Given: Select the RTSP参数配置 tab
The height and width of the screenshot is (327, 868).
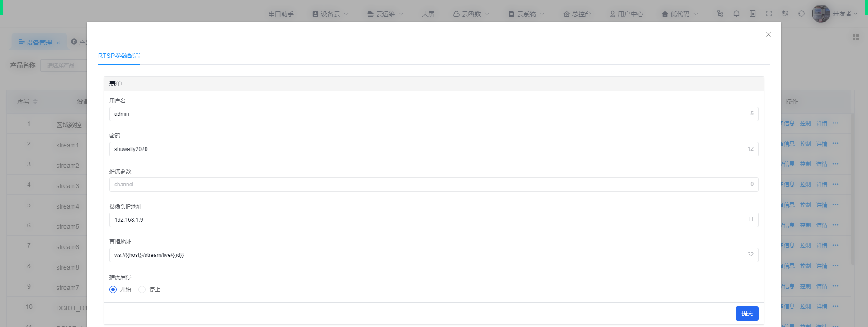Looking at the screenshot, I should pos(119,56).
